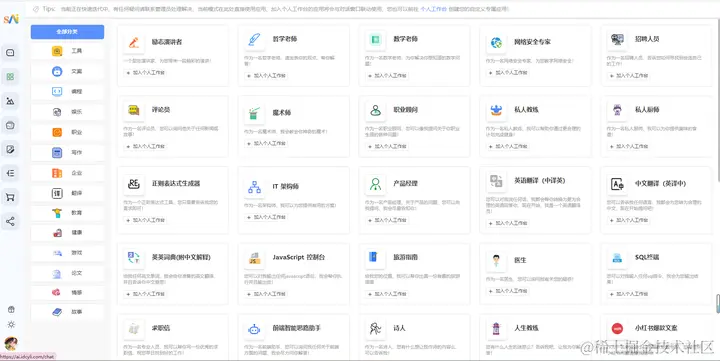
Task: Select the 企业 category
Action: point(67,173)
